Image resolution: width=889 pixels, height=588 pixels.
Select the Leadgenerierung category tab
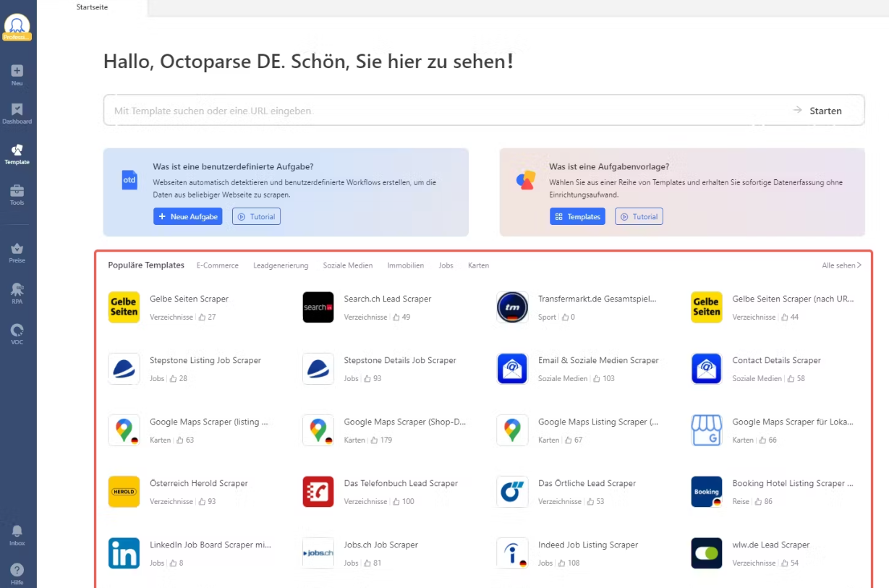pyautogui.click(x=281, y=265)
